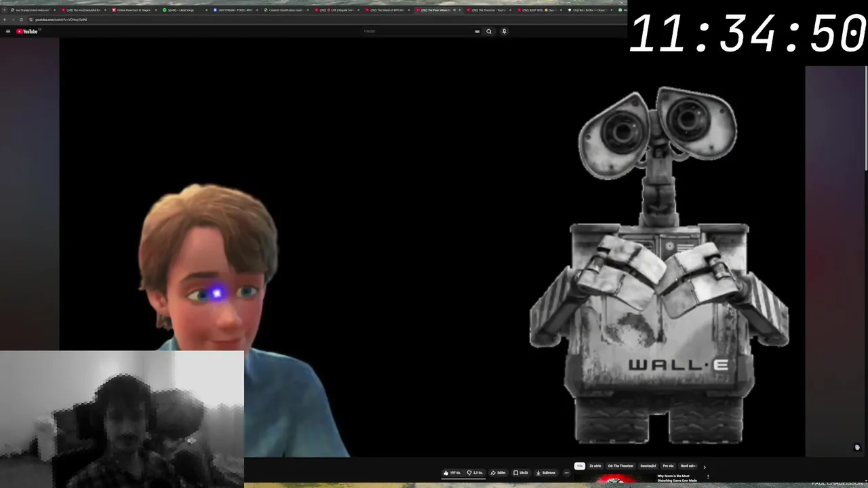Close the Spotify Liked Songs tab
This screenshot has width=868, height=488.
click(x=207, y=10)
